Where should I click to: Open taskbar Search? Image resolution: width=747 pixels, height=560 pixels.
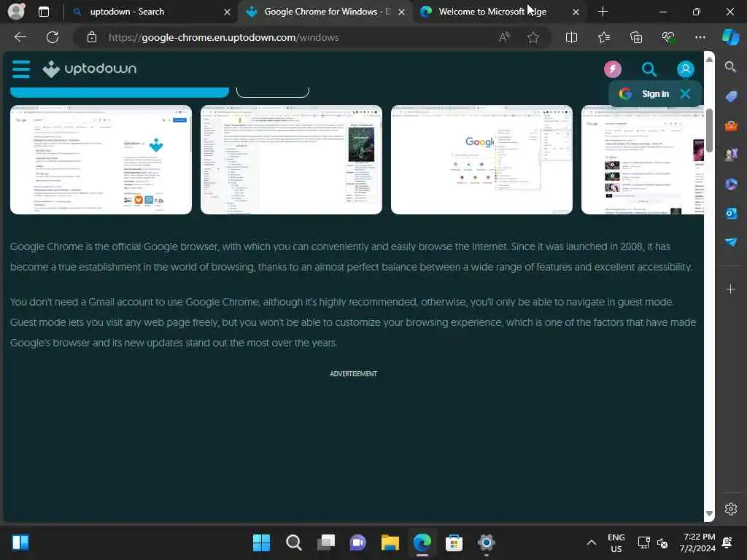[293, 542]
